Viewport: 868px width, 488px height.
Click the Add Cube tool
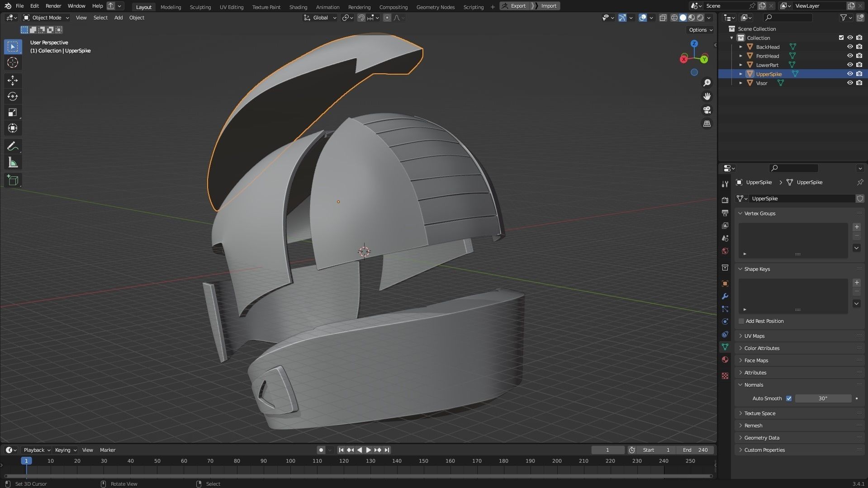coord(13,180)
